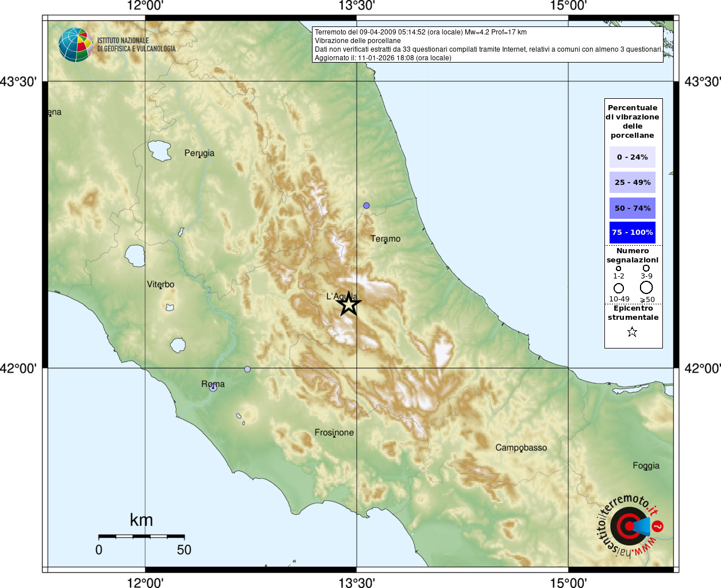
Task: Click the legend circle for ≥50 reports
Action: coord(646,287)
